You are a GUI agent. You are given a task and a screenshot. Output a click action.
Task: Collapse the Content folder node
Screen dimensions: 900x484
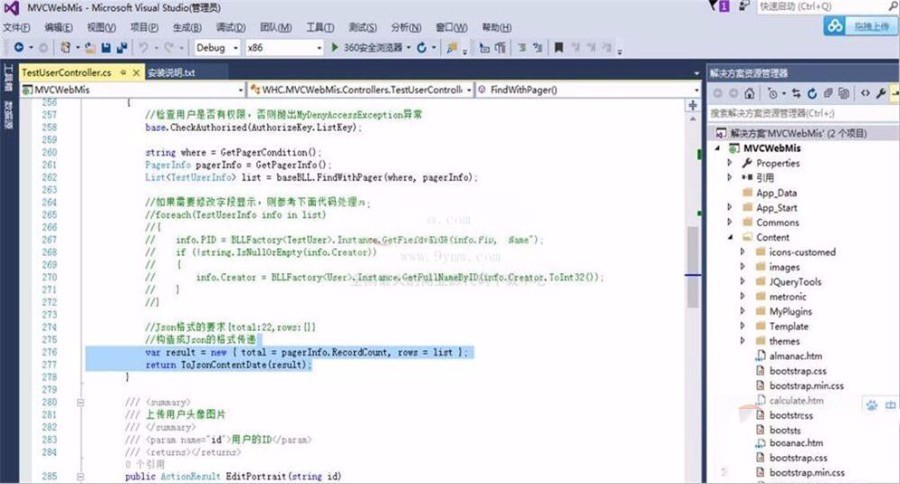click(x=730, y=238)
